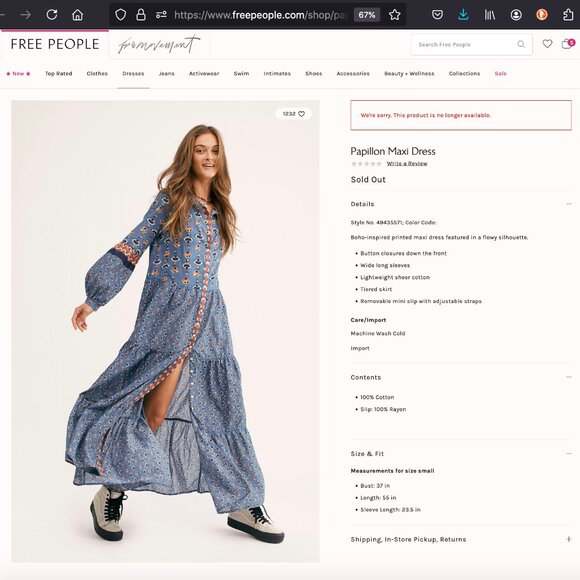
Task: Open the Intimates menu
Action: [277, 74]
